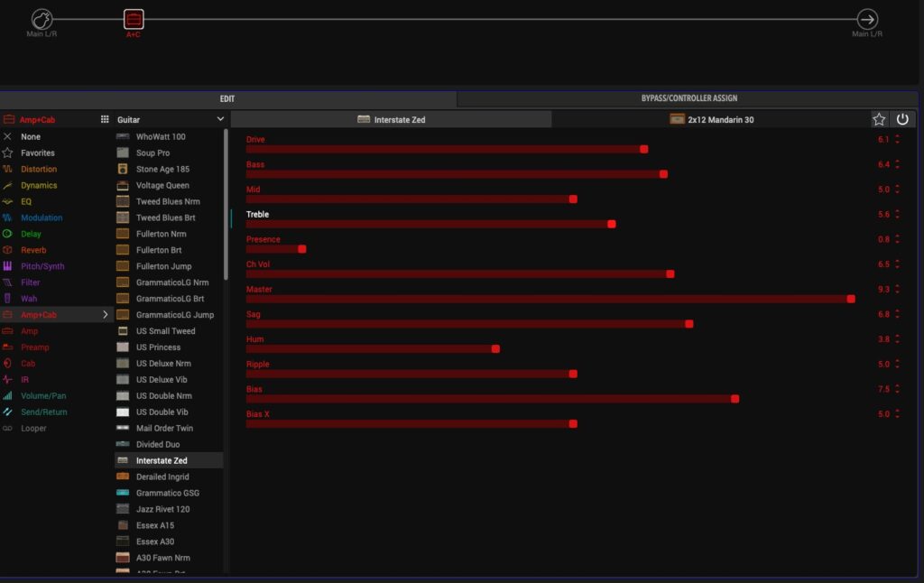
Task: Choose the Distortion category icon
Action: pos(8,170)
